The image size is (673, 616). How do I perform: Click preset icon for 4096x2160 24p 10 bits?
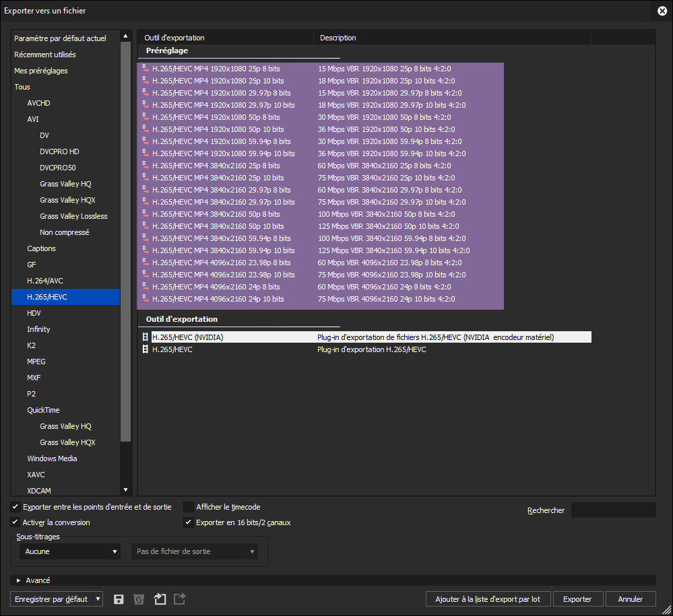point(145,299)
